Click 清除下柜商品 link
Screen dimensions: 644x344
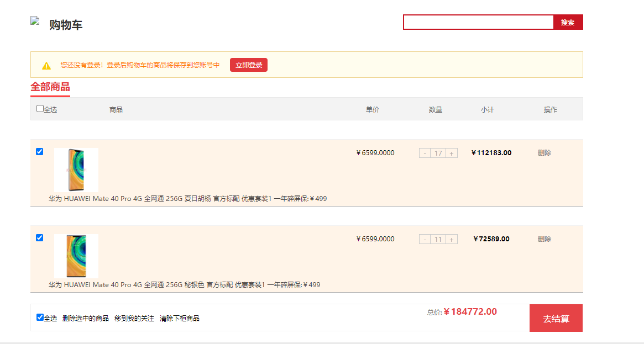coord(180,319)
